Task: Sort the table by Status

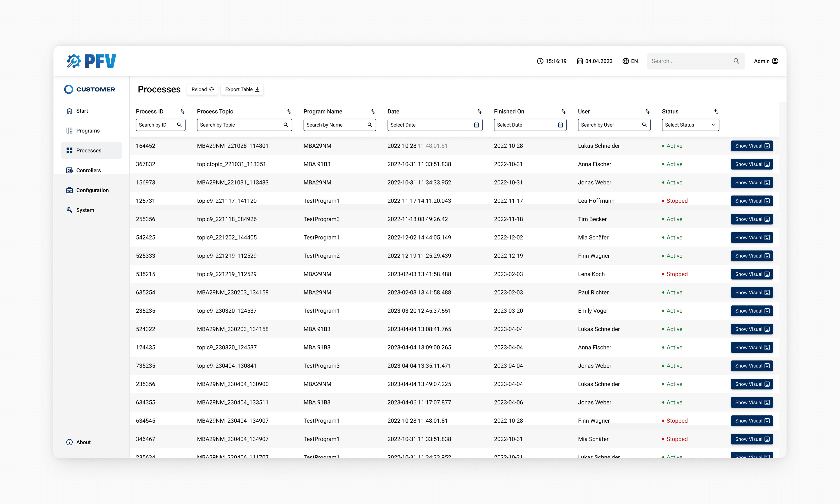Action: [x=716, y=111]
